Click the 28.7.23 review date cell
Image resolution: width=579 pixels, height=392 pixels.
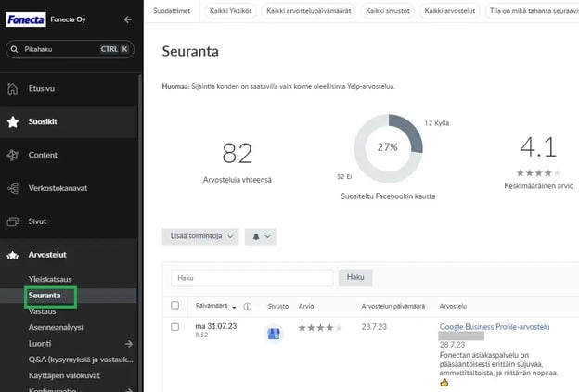click(x=374, y=327)
